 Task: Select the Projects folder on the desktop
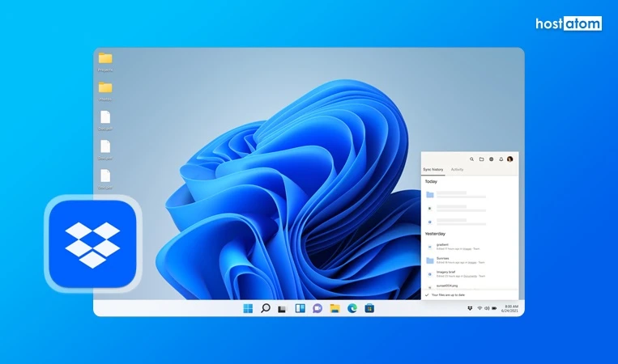tap(105, 62)
